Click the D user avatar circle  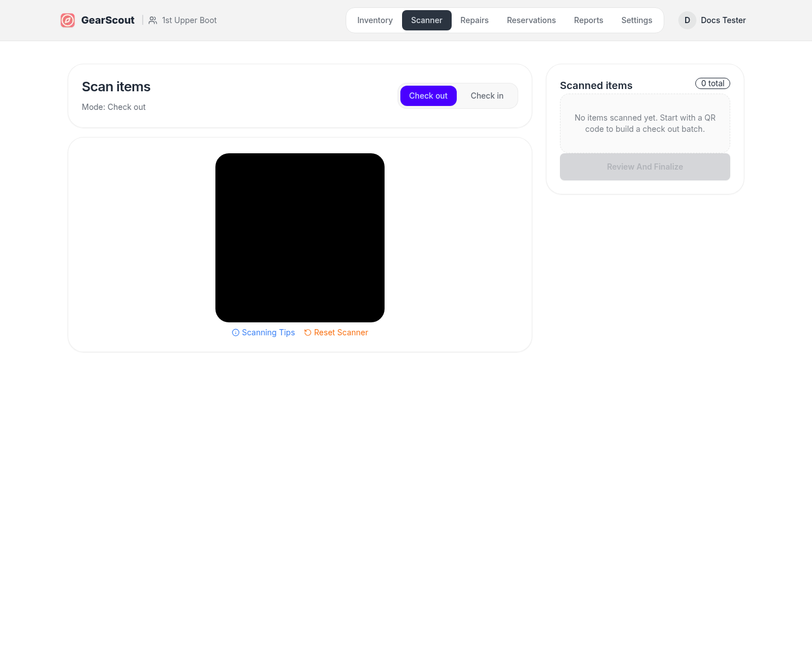[x=687, y=20]
